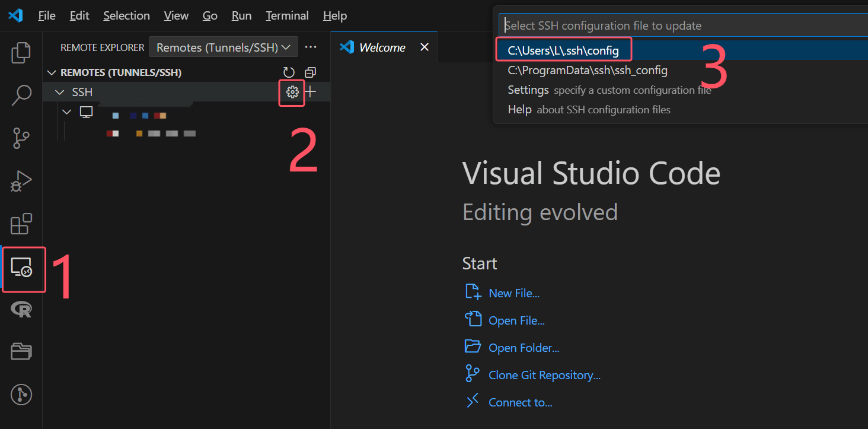868x429 pixels.
Task: Refresh the remotes list
Action: 289,72
